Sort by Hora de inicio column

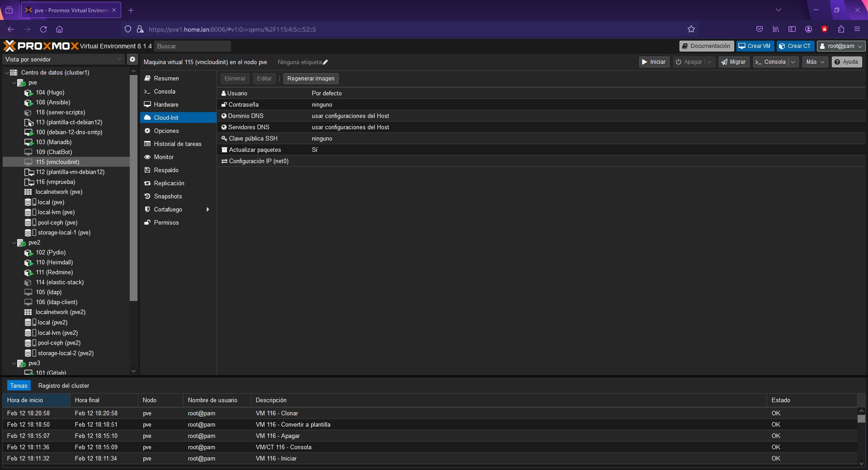point(36,400)
